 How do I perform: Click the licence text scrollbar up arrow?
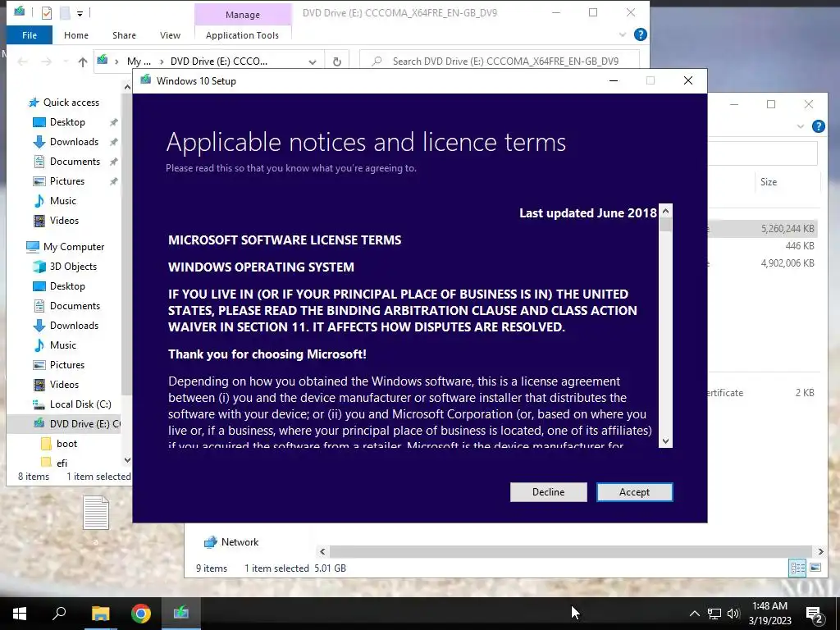(x=665, y=211)
